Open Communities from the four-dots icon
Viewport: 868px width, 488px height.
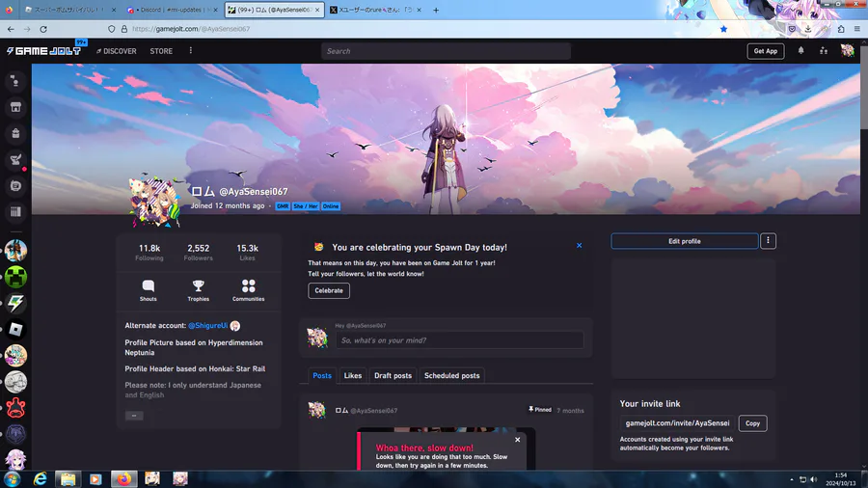(248, 290)
